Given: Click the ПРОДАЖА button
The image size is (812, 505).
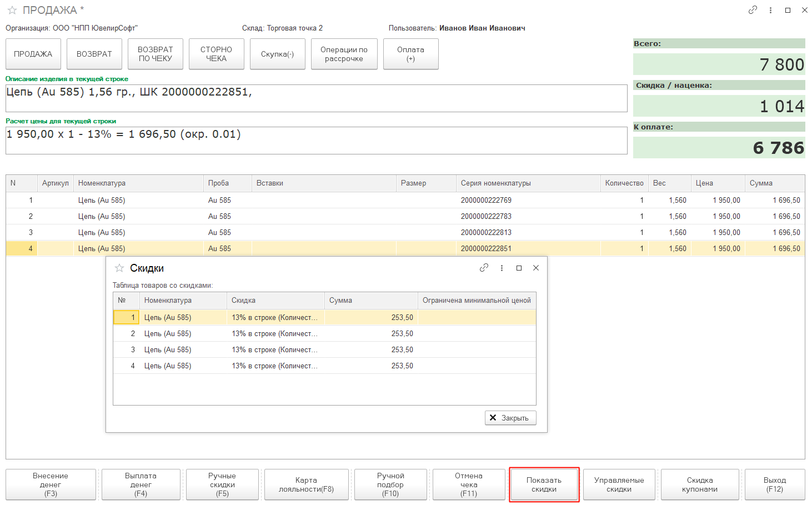Looking at the screenshot, I should point(33,54).
